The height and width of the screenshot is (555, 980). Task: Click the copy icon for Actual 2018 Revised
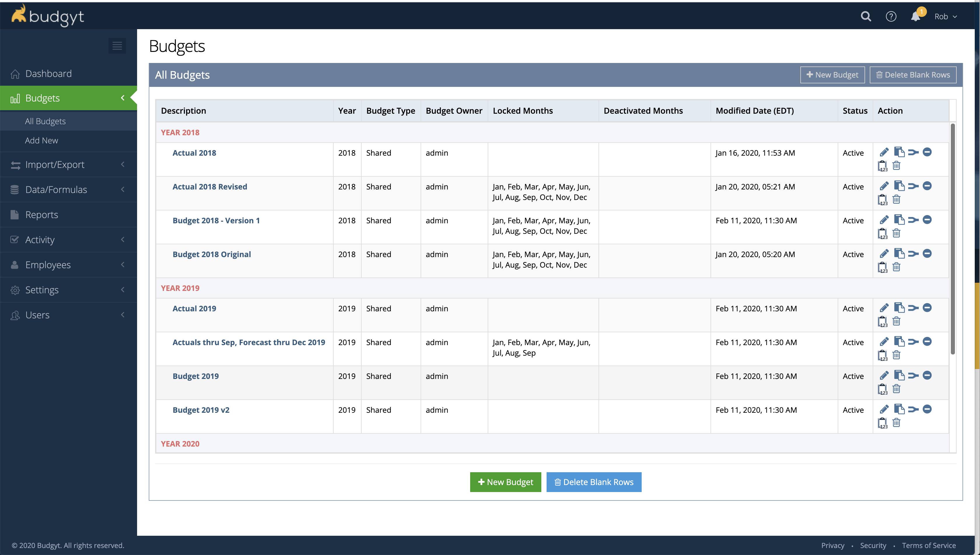899,186
